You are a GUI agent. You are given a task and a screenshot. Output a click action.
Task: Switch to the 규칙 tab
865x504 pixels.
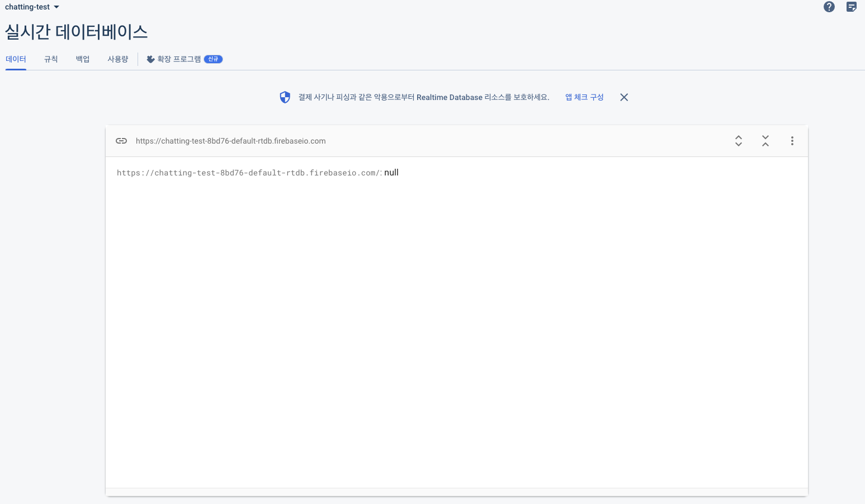pos(51,59)
